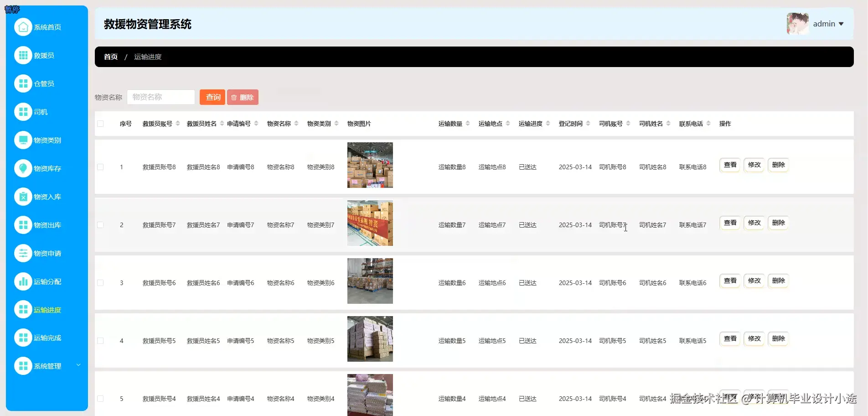
Task: Click 修改 for row 救援员账号7
Action: pos(754,223)
